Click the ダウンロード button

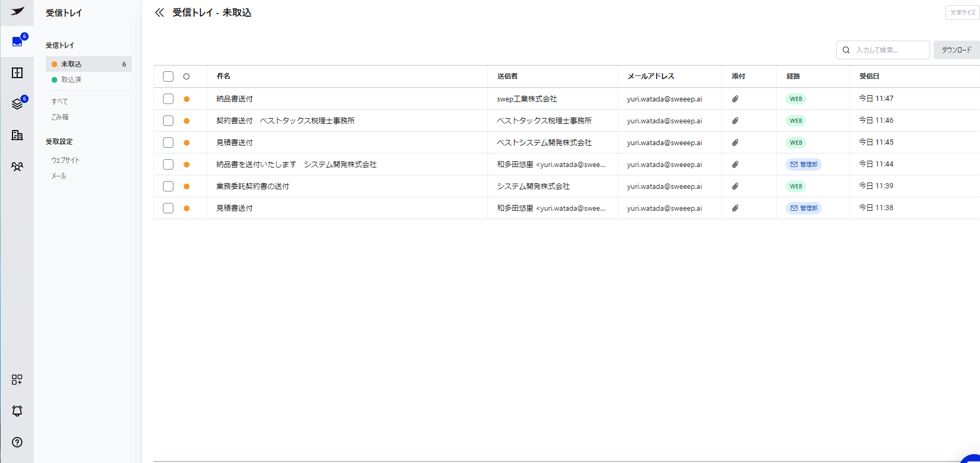956,50
